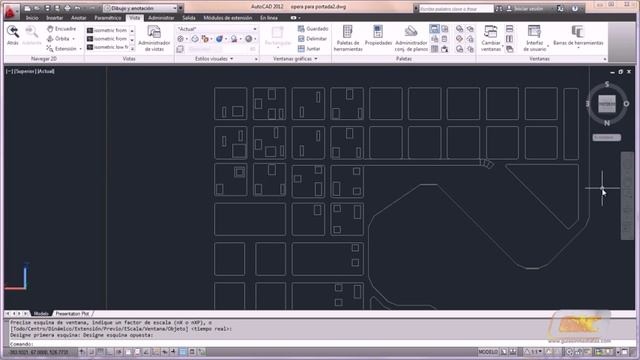Open the *Actual* visual style dropdown
This screenshot has width=640, height=360.
click(x=217, y=29)
